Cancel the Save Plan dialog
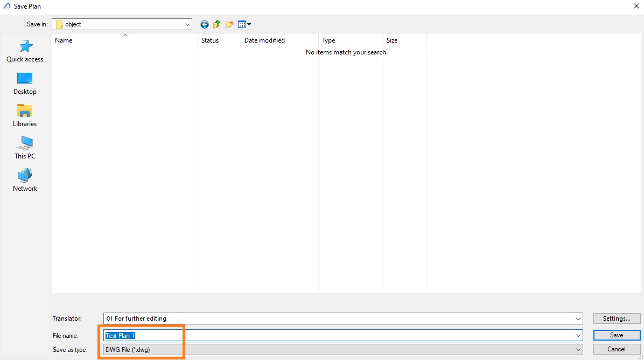The width and height of the screenshot is (644, 360). [x=617, y=349]
